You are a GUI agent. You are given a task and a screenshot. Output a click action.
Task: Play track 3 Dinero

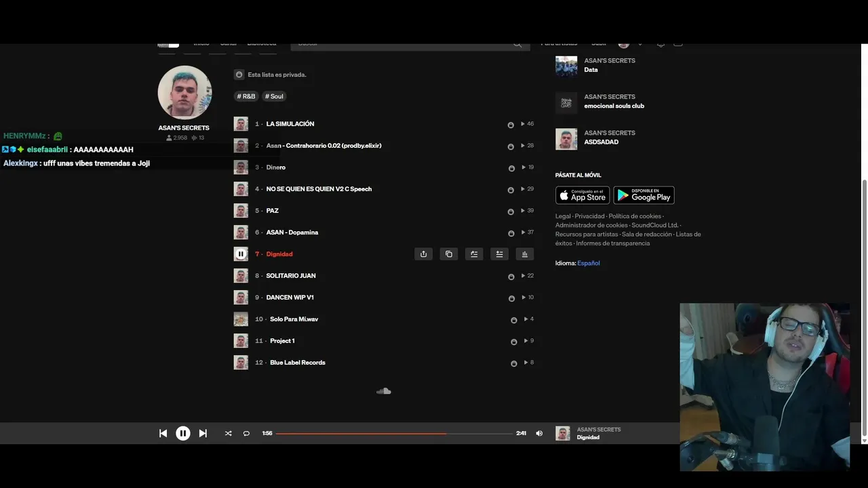276,167
